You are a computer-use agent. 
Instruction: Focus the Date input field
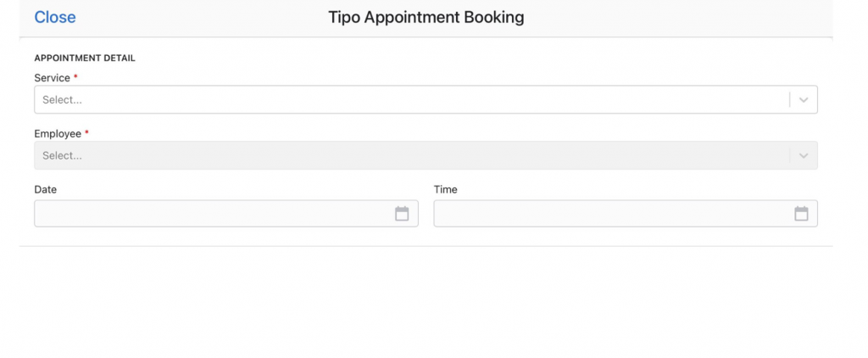point(226,214)
